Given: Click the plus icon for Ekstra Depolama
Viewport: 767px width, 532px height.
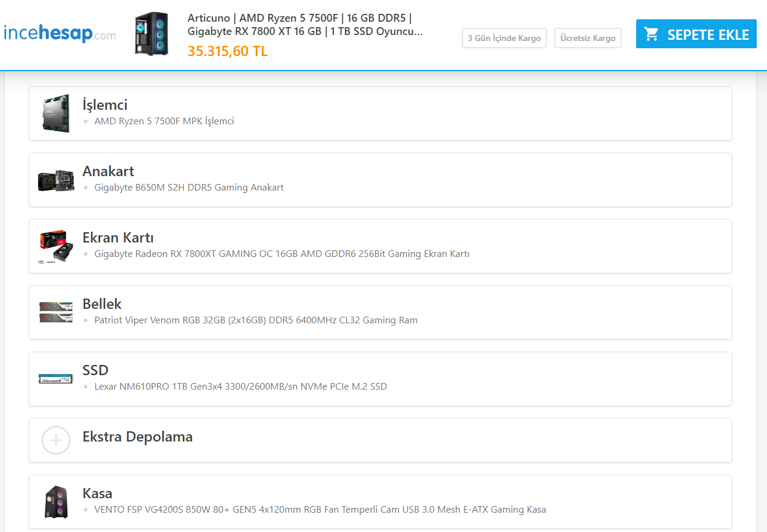Looking at the screenshot, I should point(56,440).
